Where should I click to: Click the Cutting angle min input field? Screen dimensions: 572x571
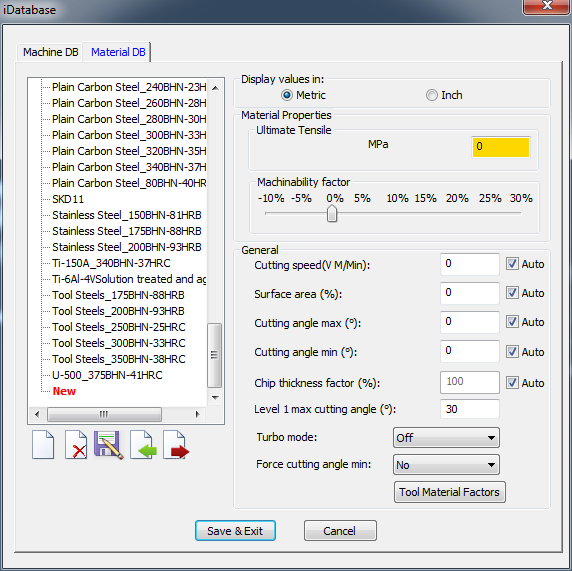[469, 351]
